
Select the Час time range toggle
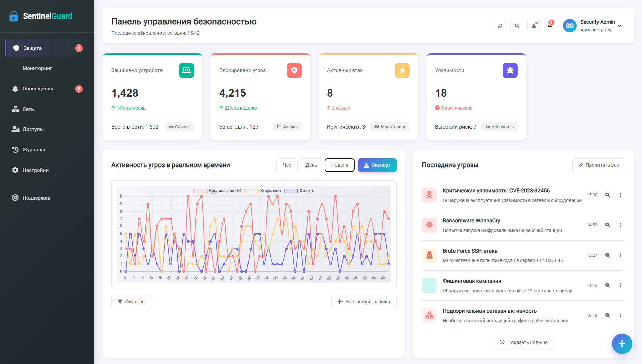(287, 165)
